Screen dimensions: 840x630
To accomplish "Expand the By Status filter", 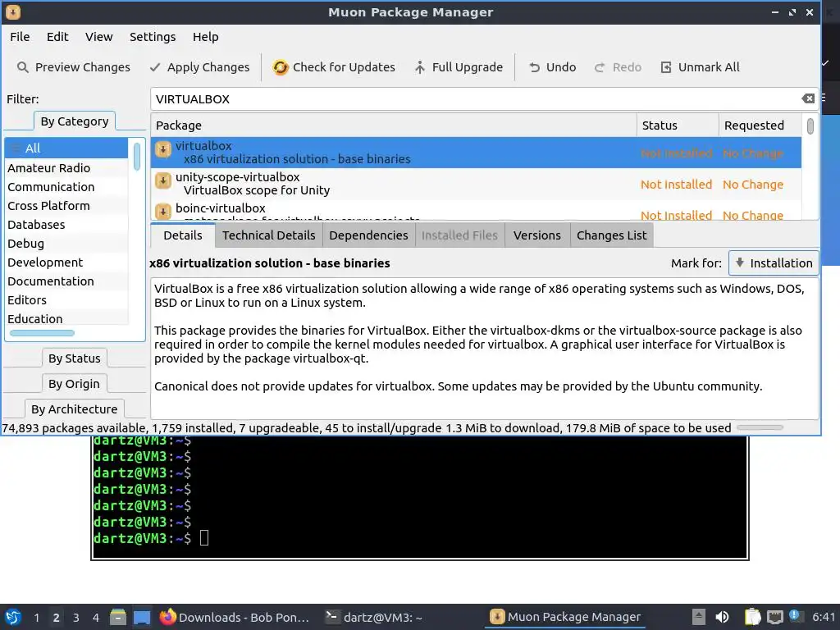I will pyautogui.click(x=75, y=358).
